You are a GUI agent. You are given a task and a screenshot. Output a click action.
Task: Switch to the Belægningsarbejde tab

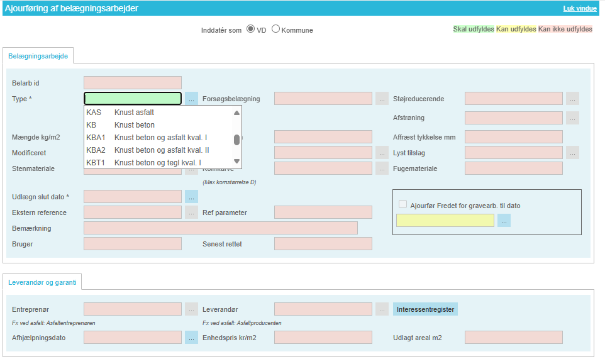38,56
